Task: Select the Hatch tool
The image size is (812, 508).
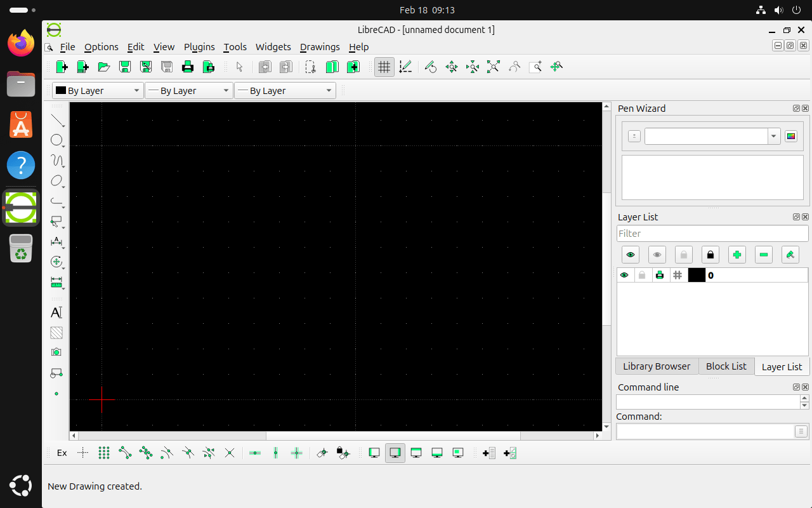Action: 56,333
